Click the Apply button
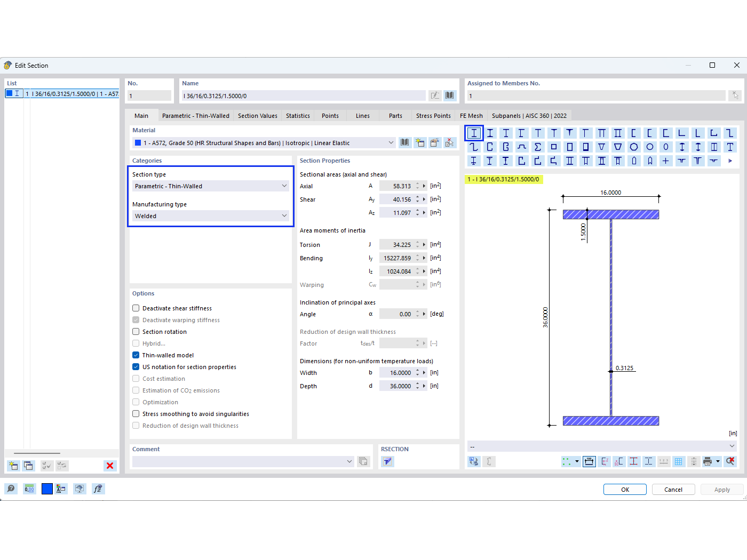The image size is (747, 560). pos(722,489)
